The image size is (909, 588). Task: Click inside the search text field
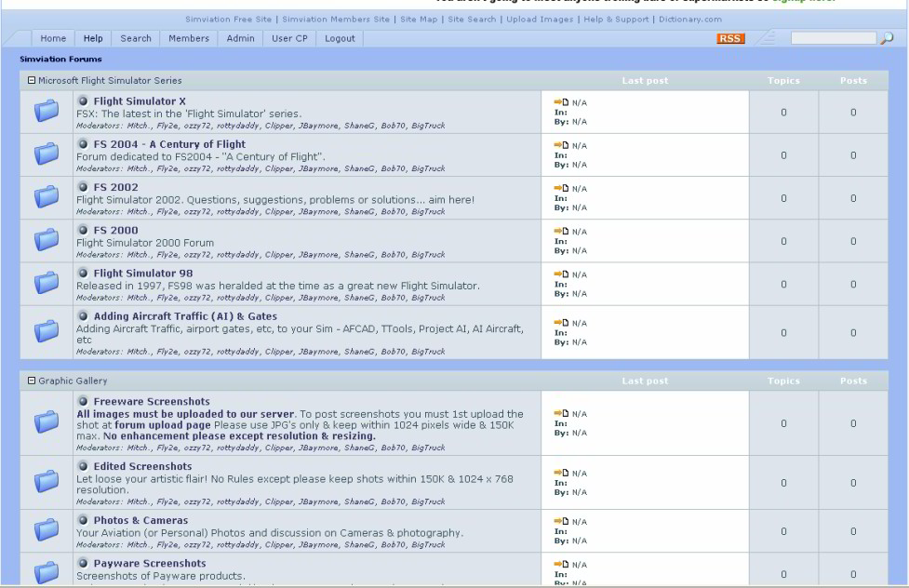coord(832,38)
